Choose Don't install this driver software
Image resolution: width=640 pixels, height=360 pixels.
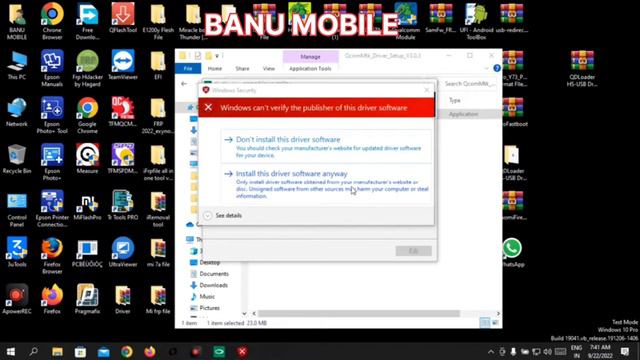[x=326, y=147]
